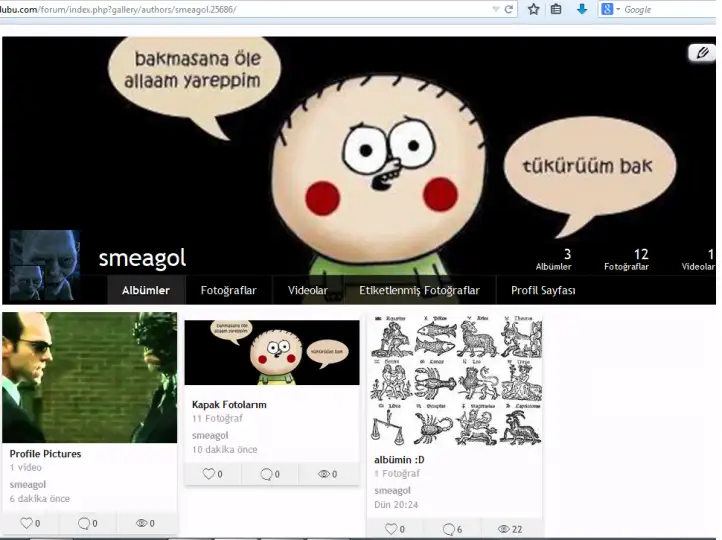Click smeagol author under albümin :D
Image resolution: width=722 pixels, height=540 pixels.
pyautogui.click(x=392, y=490)
